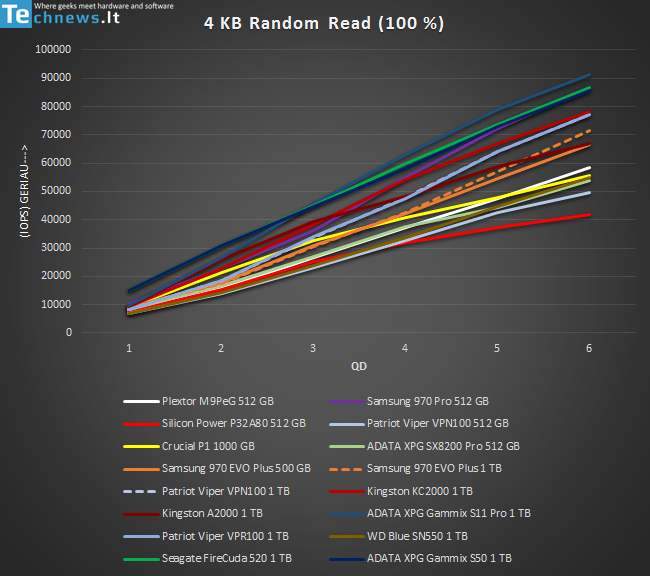Click the ADATA XPG Gammix S50 1 TB legend entry

(x=421, y=559)
